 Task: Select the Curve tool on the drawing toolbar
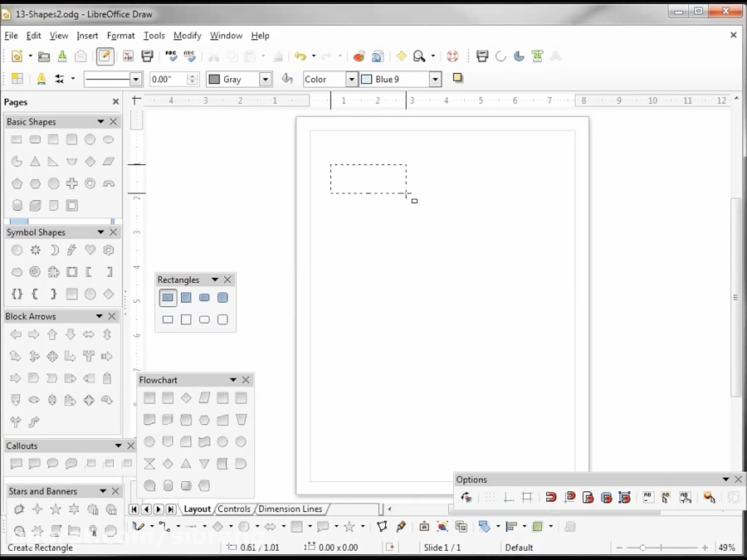(x=139, y=527)
